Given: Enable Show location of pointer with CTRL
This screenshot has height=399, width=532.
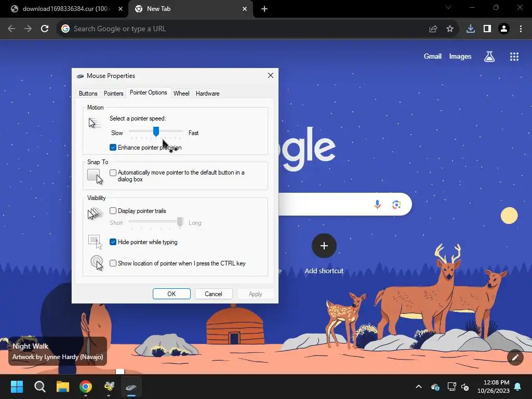Looking at the screenshot, I should pos(113,263).
